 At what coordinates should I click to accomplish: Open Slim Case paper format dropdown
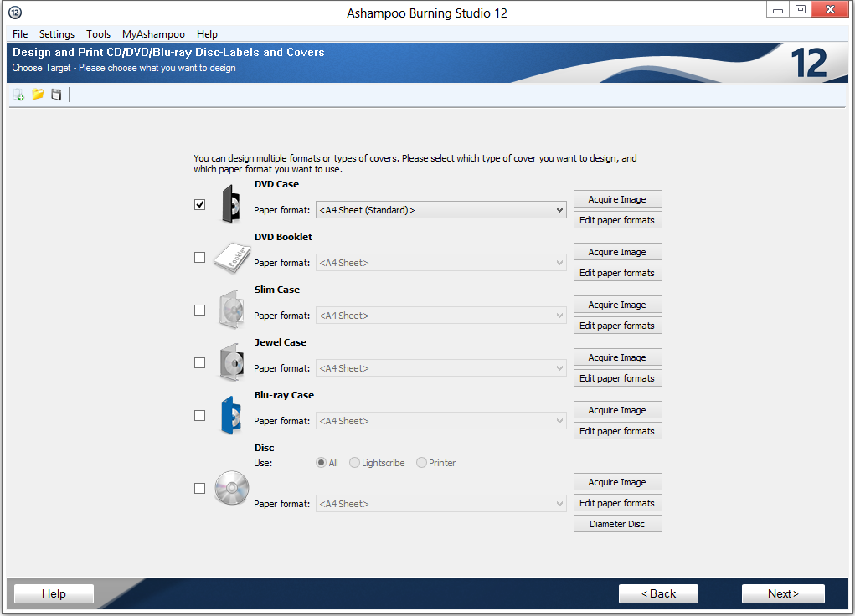tap(441, 316)
